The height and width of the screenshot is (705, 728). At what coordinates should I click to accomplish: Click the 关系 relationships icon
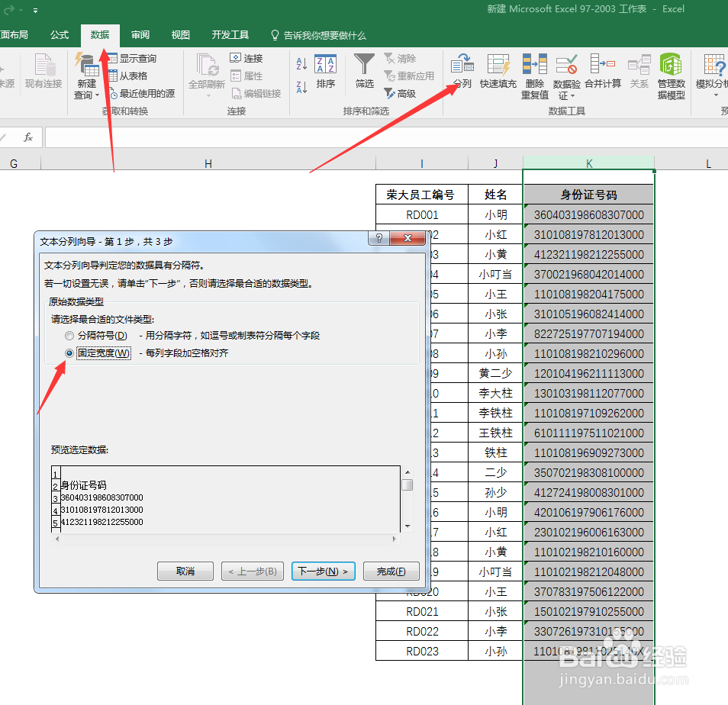click(x=639, y=64)
